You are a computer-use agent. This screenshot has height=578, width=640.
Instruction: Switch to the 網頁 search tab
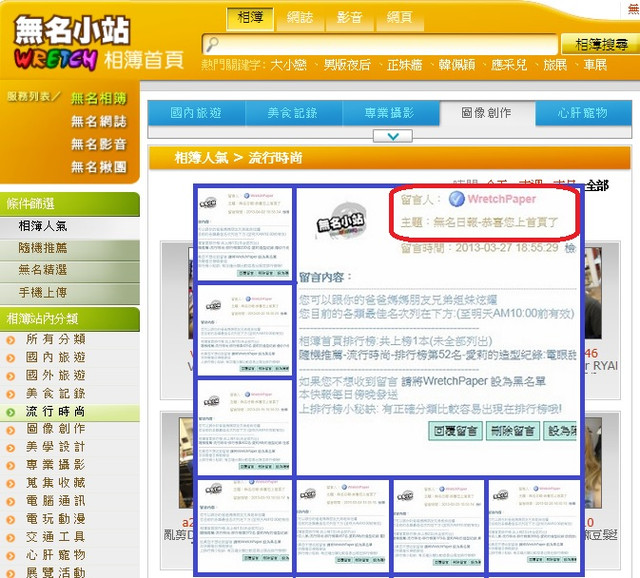[x=400, y=19]
